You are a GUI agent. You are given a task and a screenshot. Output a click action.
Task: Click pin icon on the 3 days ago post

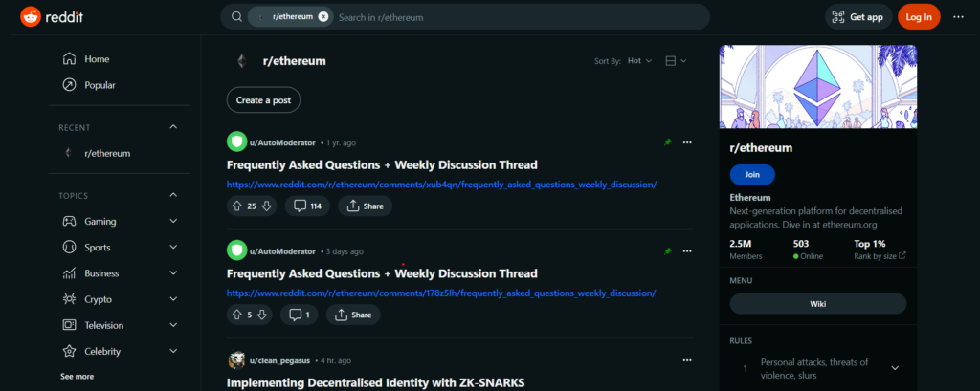coord(667,251)
